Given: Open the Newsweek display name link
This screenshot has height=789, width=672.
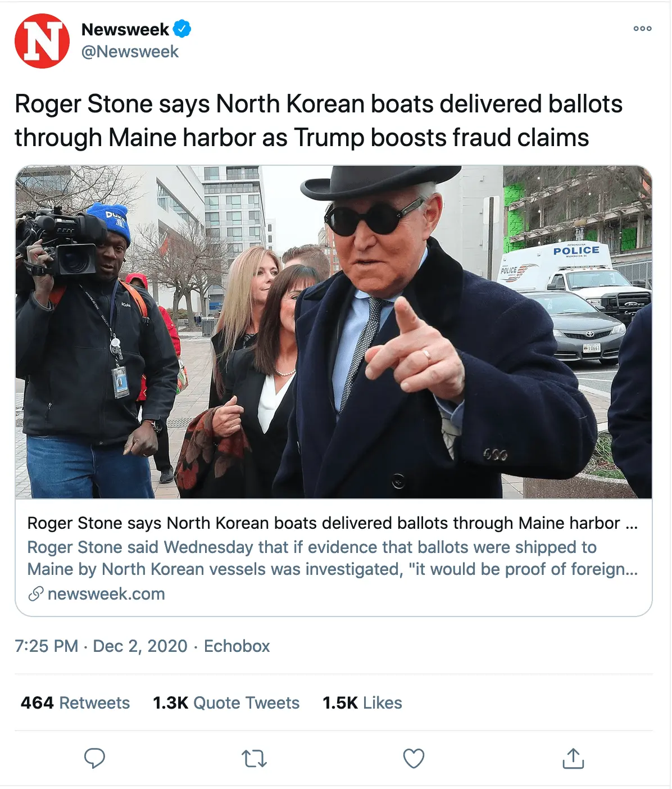Looking at the screenshot, I should click(125, 29).
